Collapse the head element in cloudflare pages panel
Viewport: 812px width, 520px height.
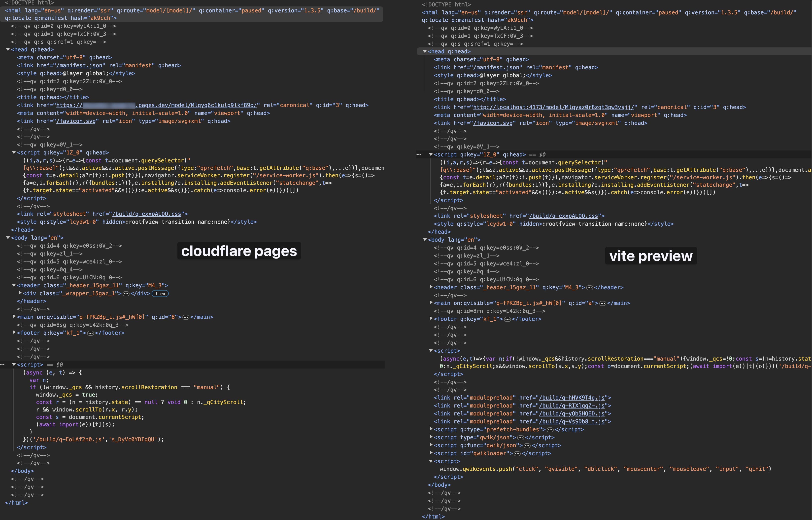pos(8,50)
